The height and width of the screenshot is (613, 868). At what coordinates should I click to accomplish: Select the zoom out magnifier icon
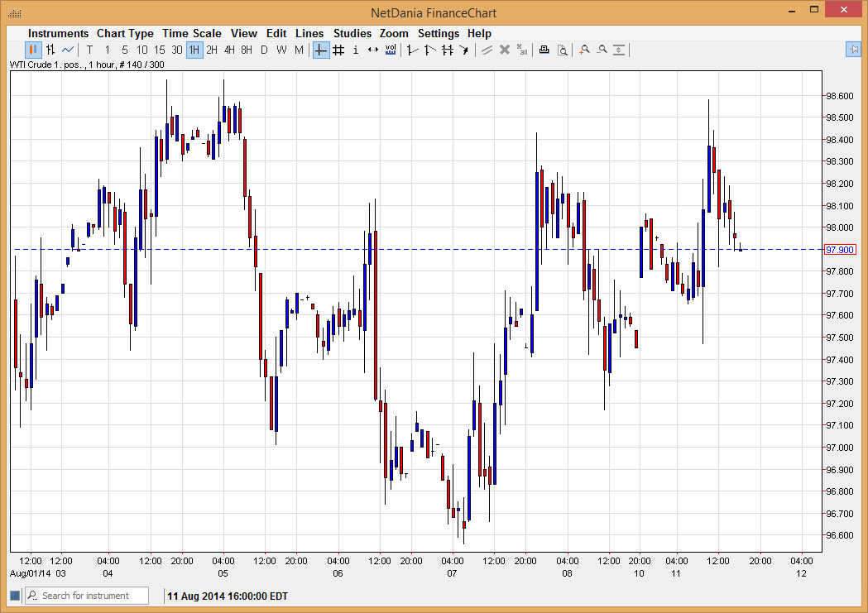(602, 50)
